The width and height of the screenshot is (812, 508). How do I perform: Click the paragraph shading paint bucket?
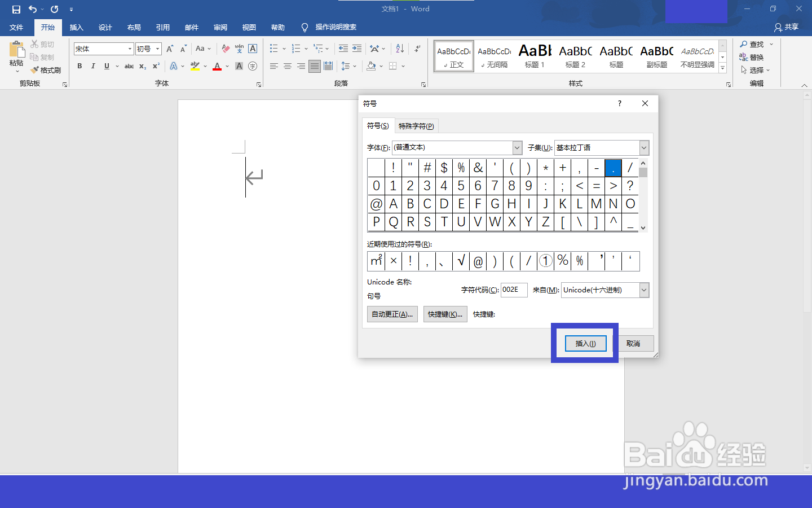coord(371,66)
